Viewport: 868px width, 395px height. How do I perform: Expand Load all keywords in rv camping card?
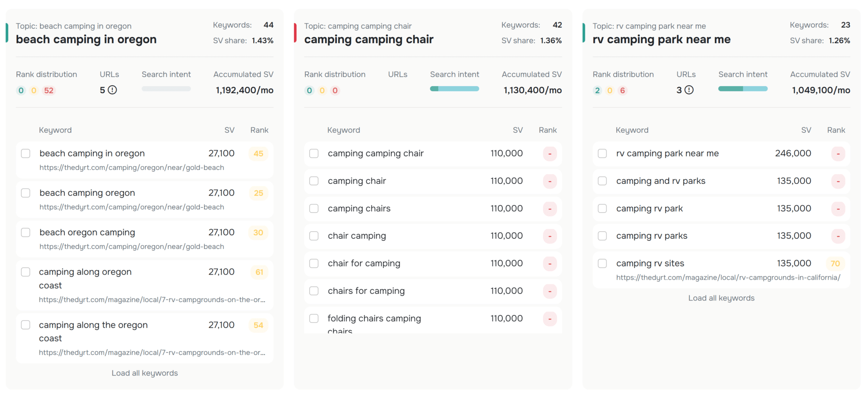721,298
